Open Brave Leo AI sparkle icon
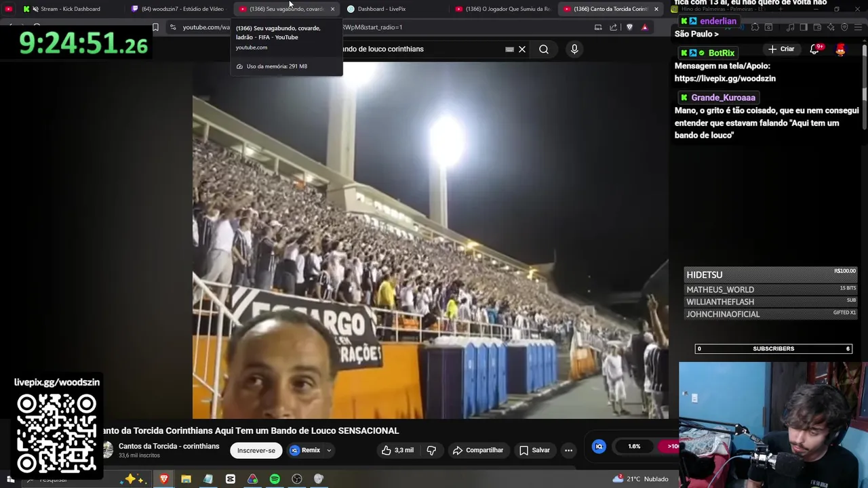This screenshot has height=488, width=868. pos(831,27)
